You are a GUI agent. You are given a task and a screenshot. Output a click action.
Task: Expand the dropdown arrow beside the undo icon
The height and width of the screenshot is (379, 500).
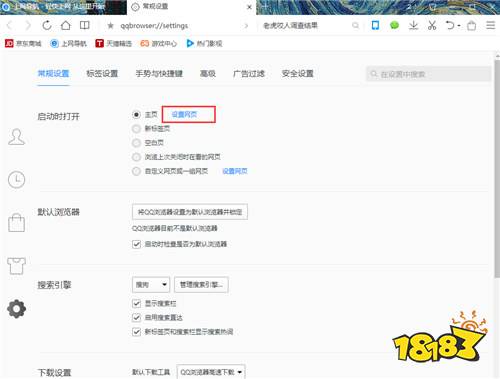[459, 26]
